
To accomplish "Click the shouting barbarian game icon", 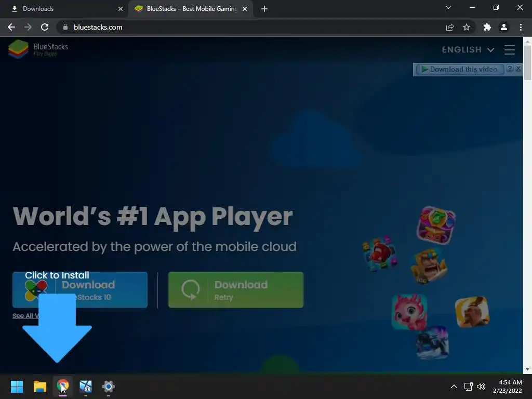I will point(429,267).
